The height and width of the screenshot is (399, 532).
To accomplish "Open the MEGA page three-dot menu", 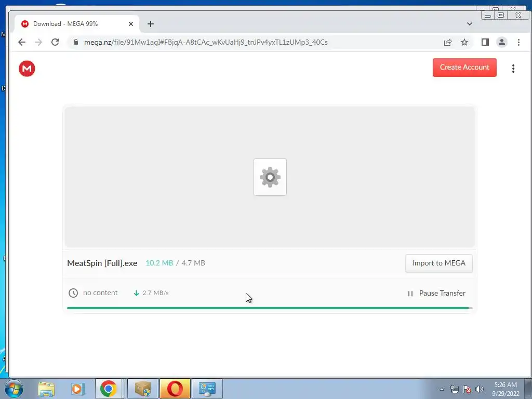I will point(513,69).
